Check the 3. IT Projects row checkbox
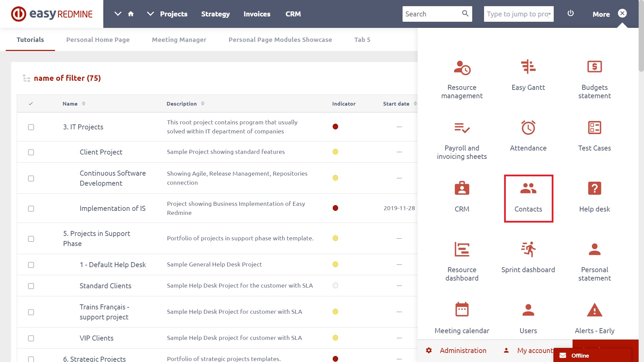The height and width of the screenshot is (362, 644). [31, 127]
